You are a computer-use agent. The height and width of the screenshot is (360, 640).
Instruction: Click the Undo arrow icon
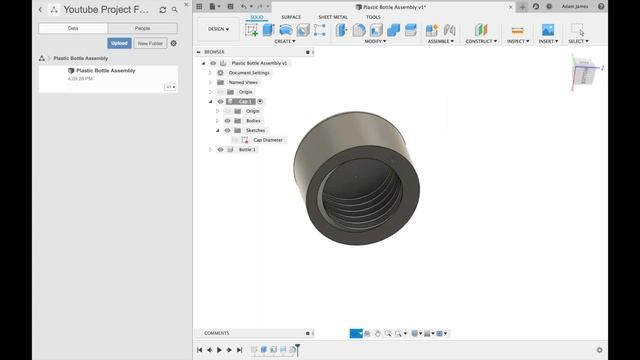pos(244,7)
